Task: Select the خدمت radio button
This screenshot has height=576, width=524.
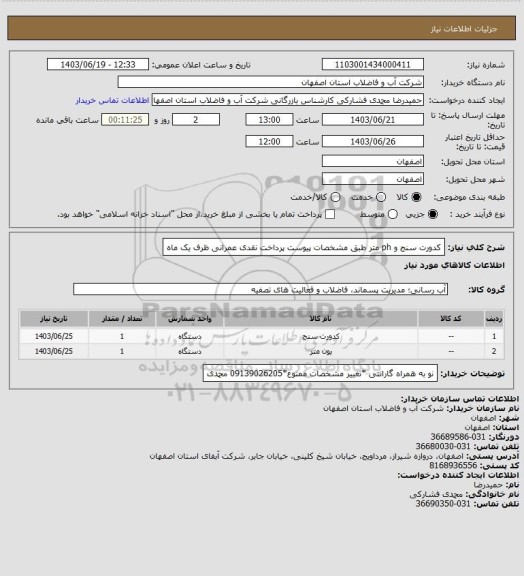Action: coord(381,197)
